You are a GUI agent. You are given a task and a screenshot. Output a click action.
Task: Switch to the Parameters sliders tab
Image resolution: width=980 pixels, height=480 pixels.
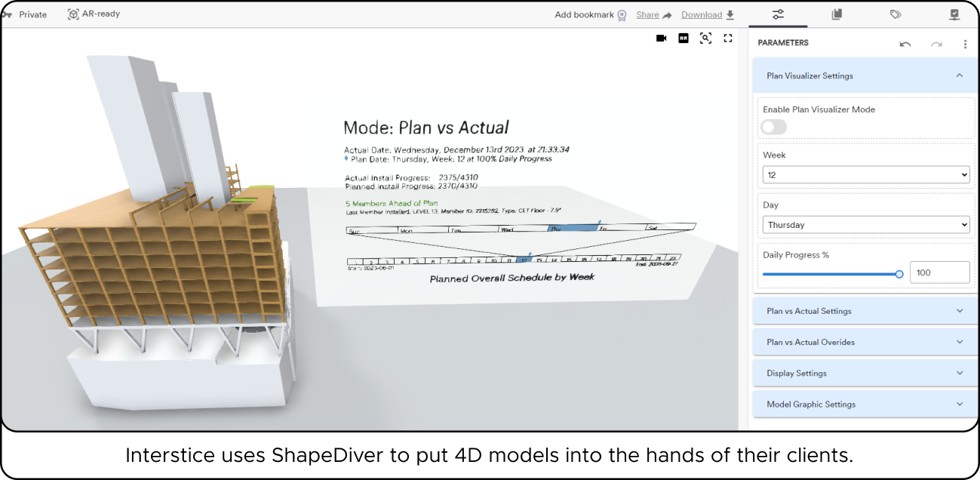(x=778, y=14)
